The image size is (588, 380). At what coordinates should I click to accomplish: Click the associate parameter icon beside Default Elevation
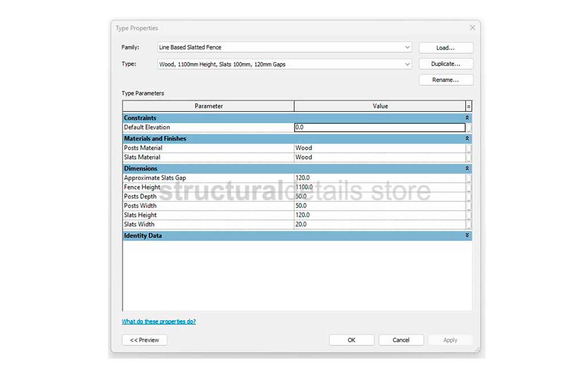(x=469, y=127)
